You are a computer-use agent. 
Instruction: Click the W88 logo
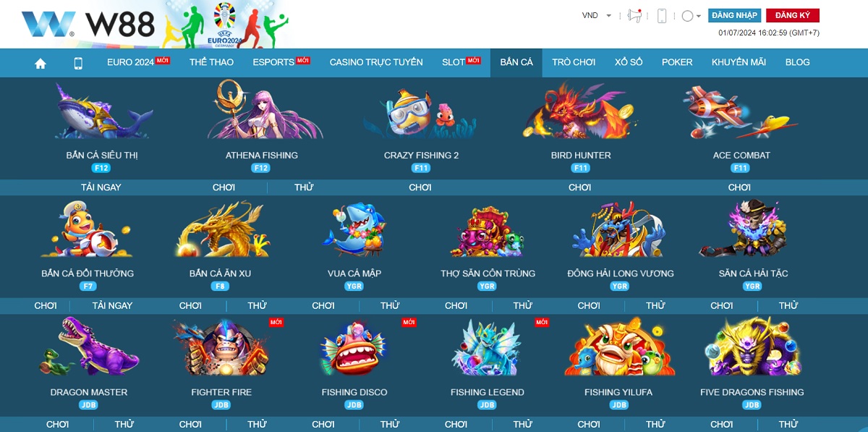pos(88,25)
